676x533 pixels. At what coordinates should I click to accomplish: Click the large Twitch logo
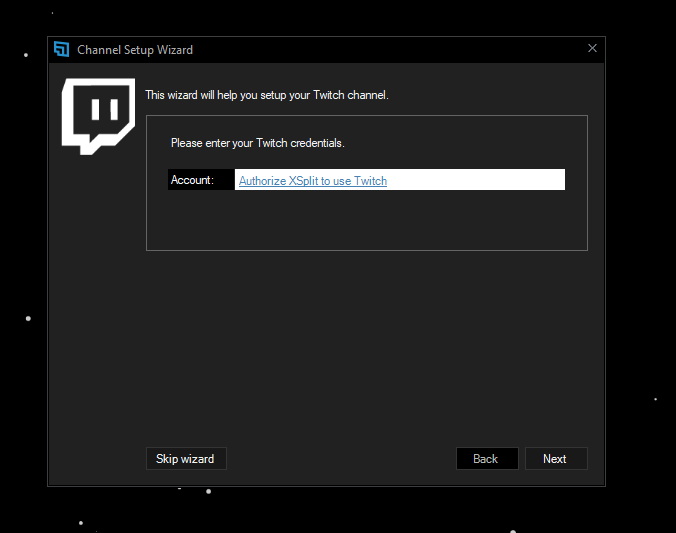tap(98, 116)
